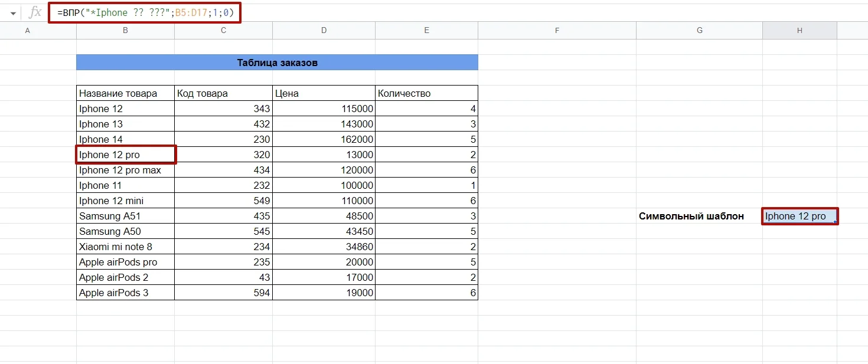
Task: Select the 'Apple airPods 3' cell
Action: click(125, 293)
